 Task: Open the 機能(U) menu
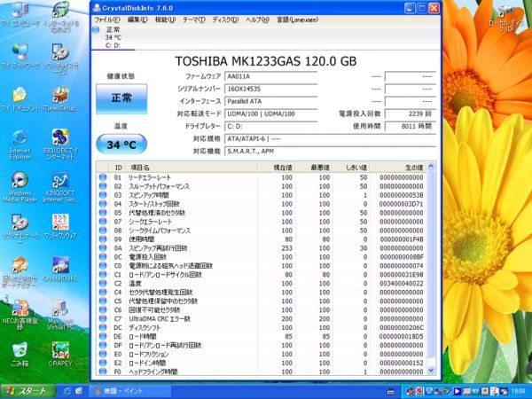coord(165,20)
